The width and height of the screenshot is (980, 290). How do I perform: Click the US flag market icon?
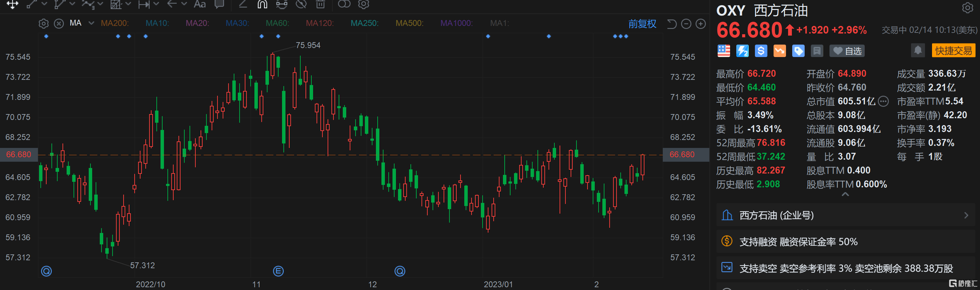[724, 51]
